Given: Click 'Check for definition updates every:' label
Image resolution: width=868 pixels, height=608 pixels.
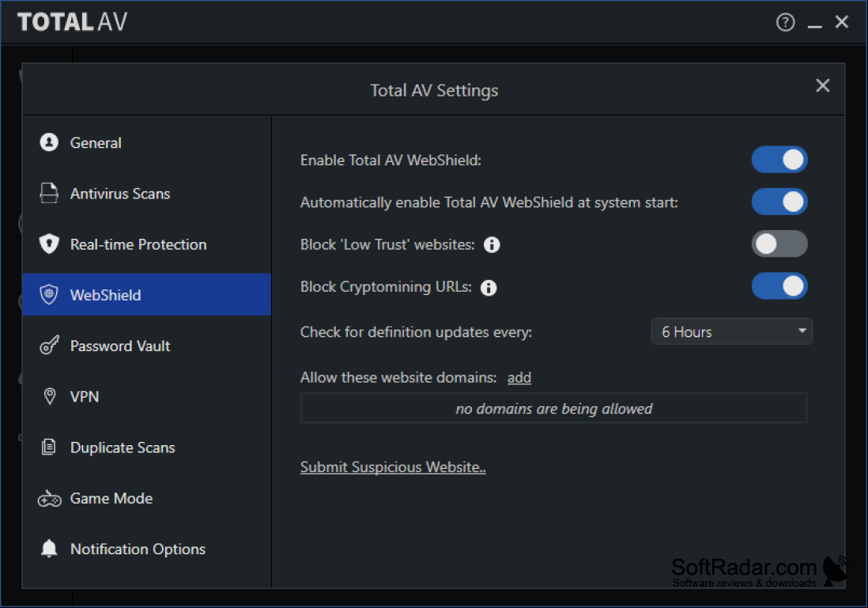Looking at the screenshot, I should 416,332.
